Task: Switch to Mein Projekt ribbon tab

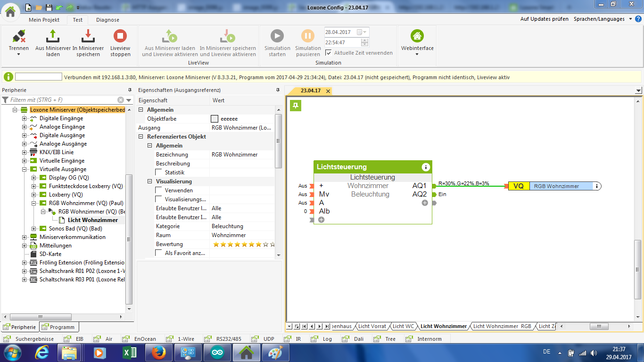Action: [x=44, y=20]
